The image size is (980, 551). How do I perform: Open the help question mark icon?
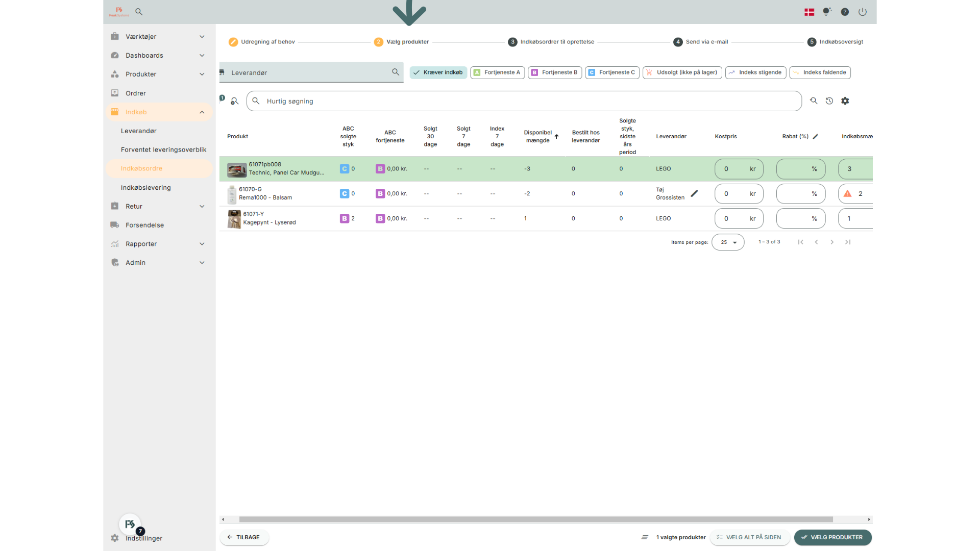845,12
